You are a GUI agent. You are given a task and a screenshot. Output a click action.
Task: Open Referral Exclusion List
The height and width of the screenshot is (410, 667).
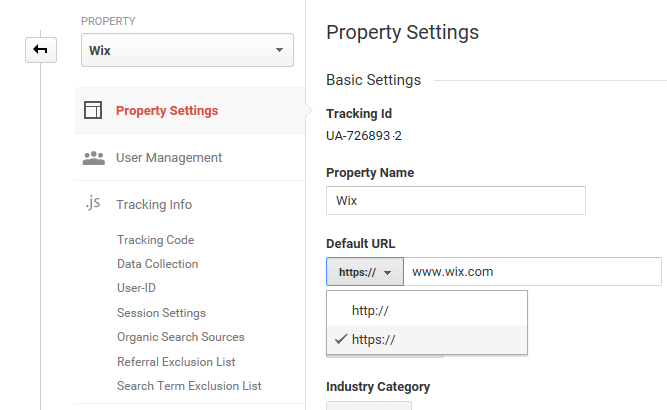pyautogui.click(x=176, y=362)
